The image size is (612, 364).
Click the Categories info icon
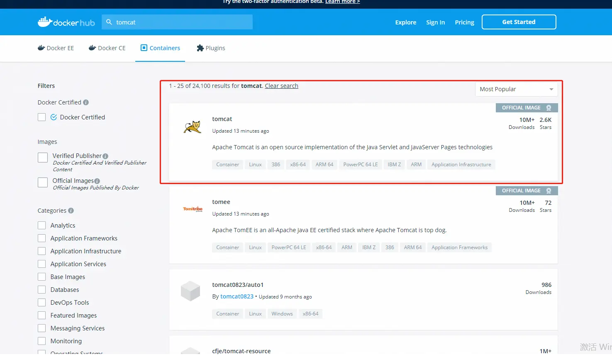[71, 211]
